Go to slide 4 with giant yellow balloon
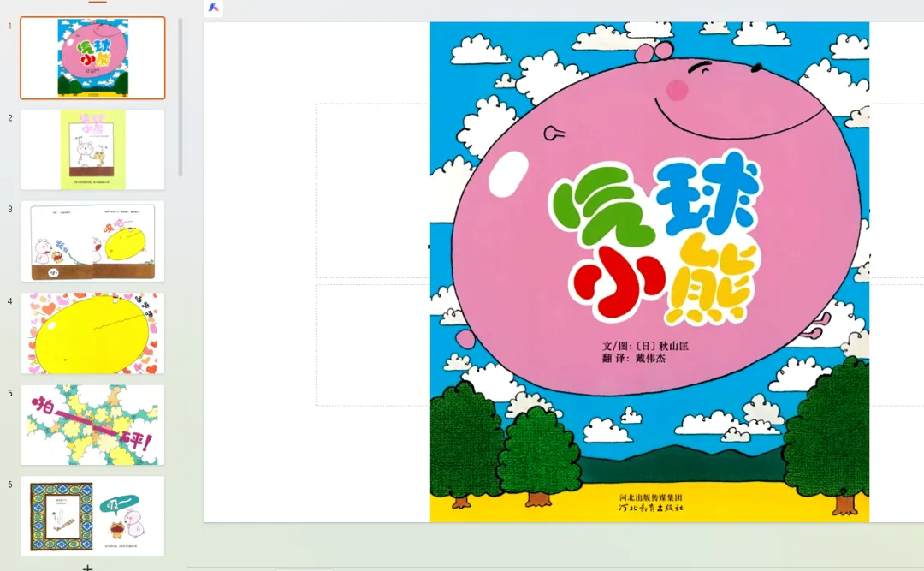Screen dimensions: 924x571 [x=92, y=333]
